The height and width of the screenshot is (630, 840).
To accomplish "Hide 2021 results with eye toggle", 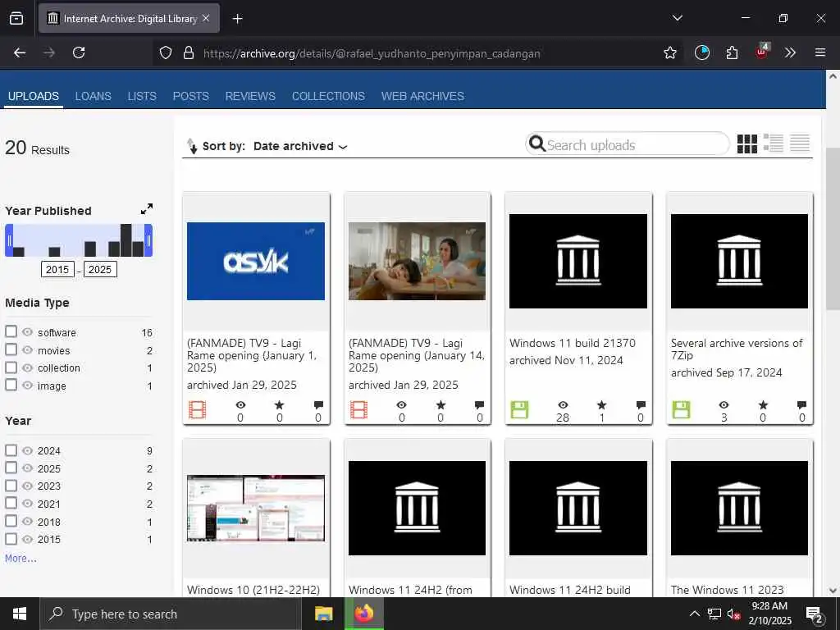I will pos(27,503).
